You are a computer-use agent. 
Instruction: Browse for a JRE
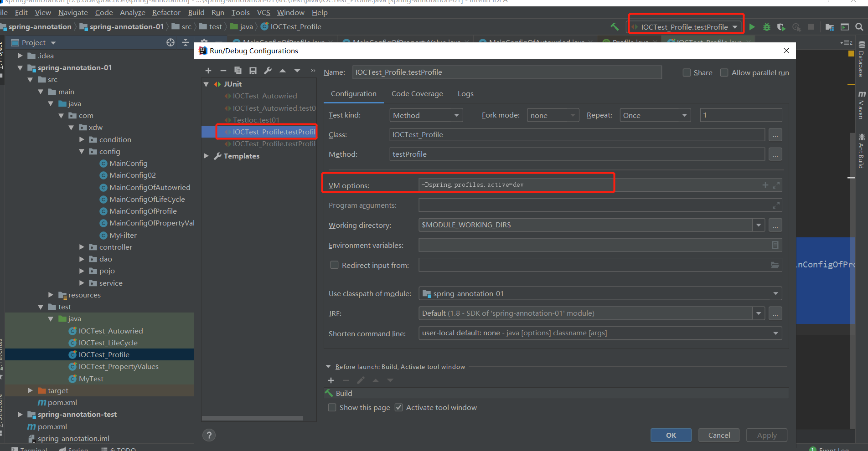click(775, 313)
